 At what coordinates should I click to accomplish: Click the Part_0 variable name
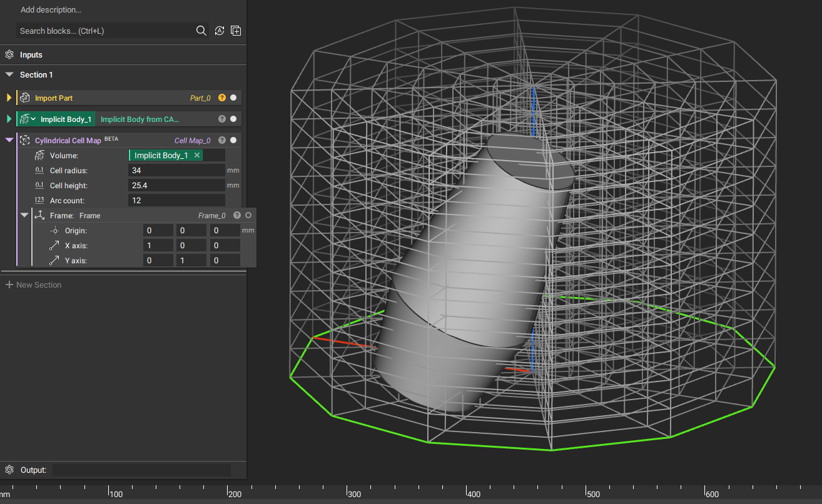(x=200, y=98)
